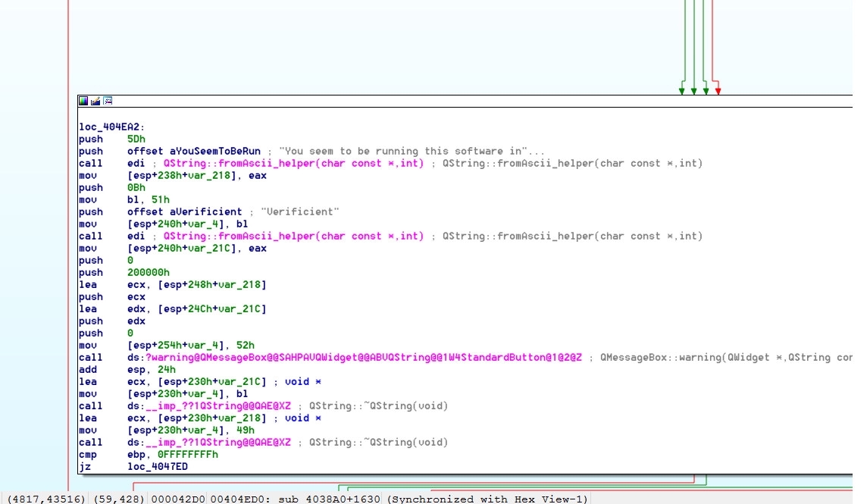867x504 pixels.
Task: Select 'lea edx, [esp+24Ch+var_21C]' line
Action: click(x=173, y=310)
